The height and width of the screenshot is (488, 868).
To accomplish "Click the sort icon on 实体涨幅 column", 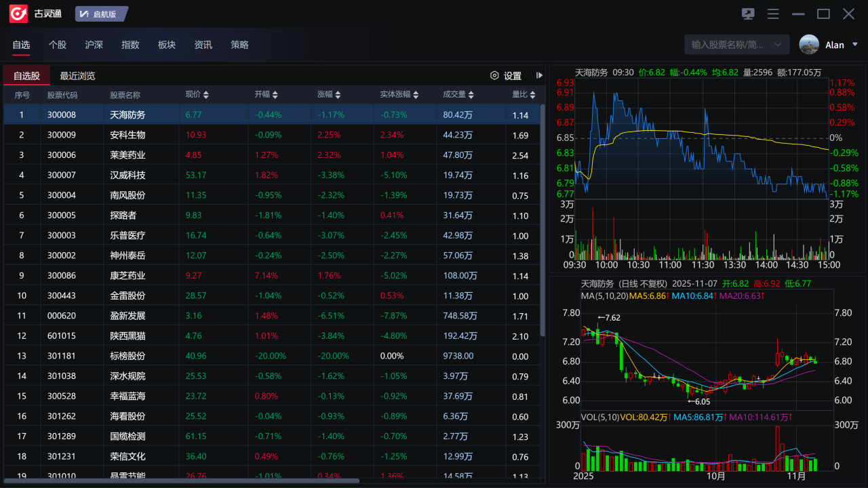I will click(416, 95).
